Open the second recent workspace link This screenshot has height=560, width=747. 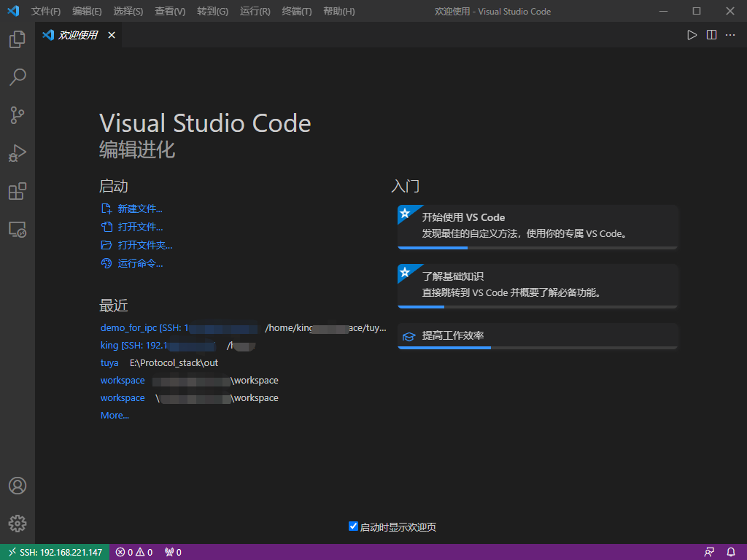point(123,398)
